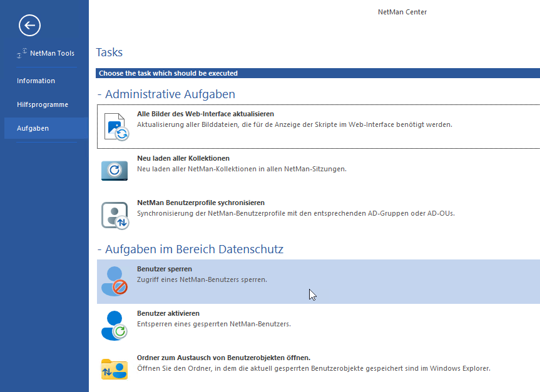
Task: Select the Benutzer aktivieren task
Action: tap(318, 326)
